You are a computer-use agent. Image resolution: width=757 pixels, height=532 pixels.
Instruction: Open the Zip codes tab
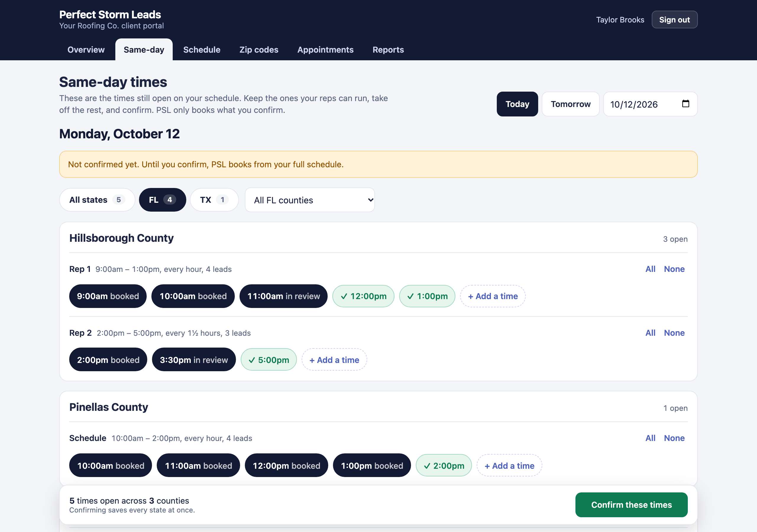click(x=258, y=50)
